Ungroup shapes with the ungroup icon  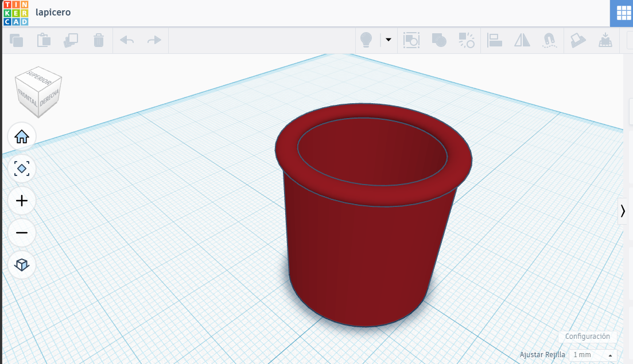(x=466, y=40)
